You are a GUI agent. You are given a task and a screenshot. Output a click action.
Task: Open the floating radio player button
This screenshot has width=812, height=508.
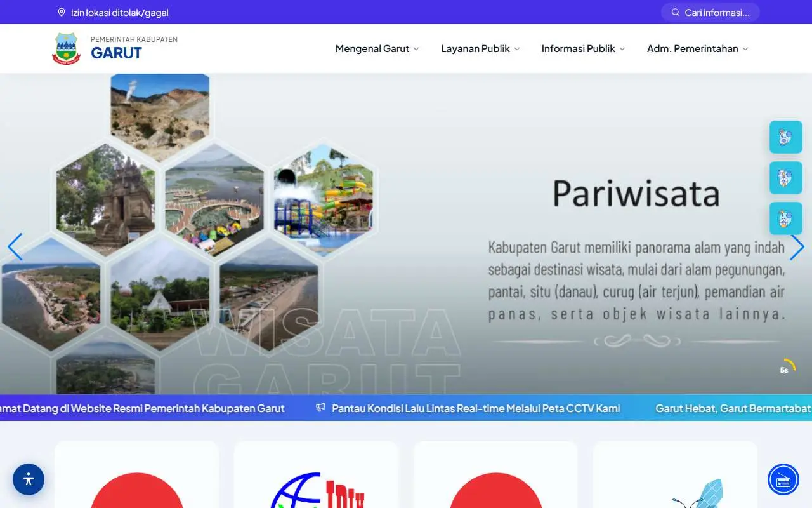coord(783,479)
